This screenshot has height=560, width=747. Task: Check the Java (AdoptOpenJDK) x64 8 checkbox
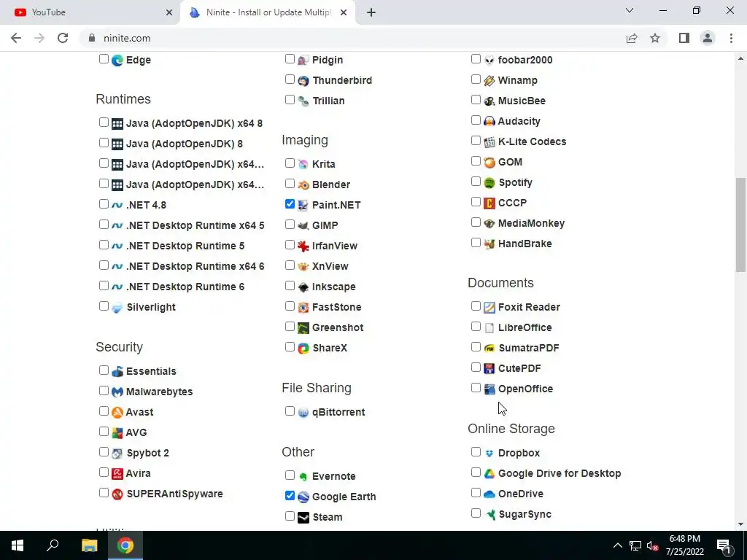[x=104, y=122]
